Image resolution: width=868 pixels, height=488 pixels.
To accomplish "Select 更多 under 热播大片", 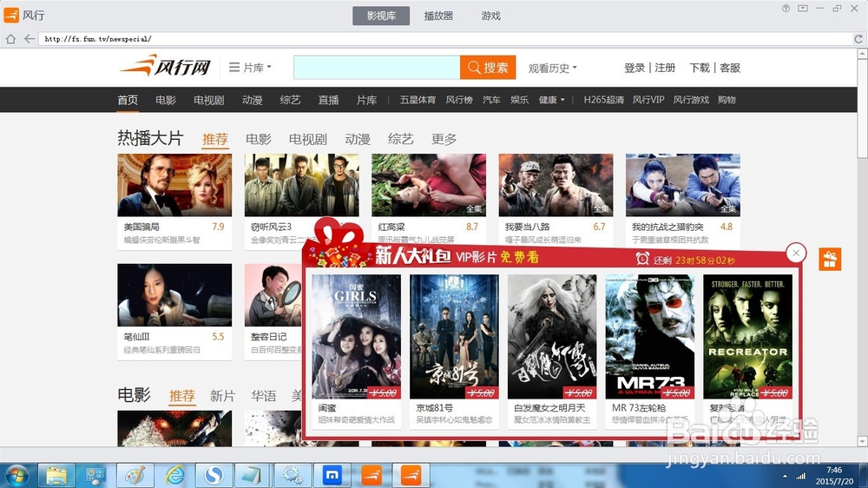I will [444, 139].
